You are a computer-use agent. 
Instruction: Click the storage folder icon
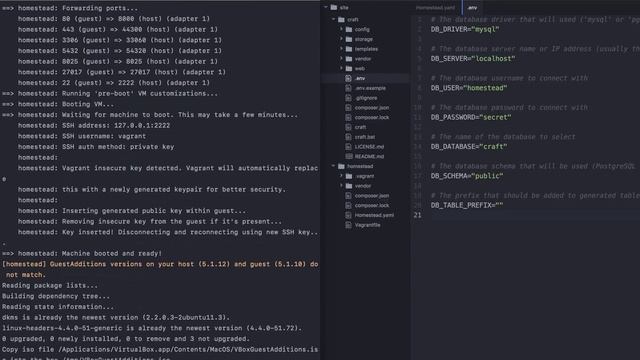tap(349, 39)
